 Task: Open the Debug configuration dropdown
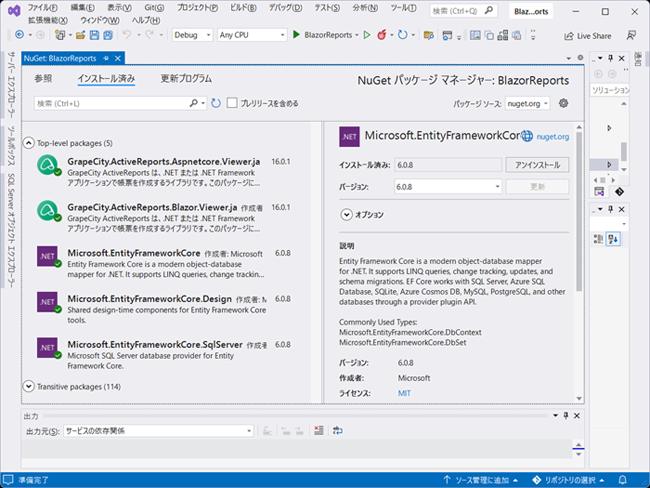click(192, 35)
